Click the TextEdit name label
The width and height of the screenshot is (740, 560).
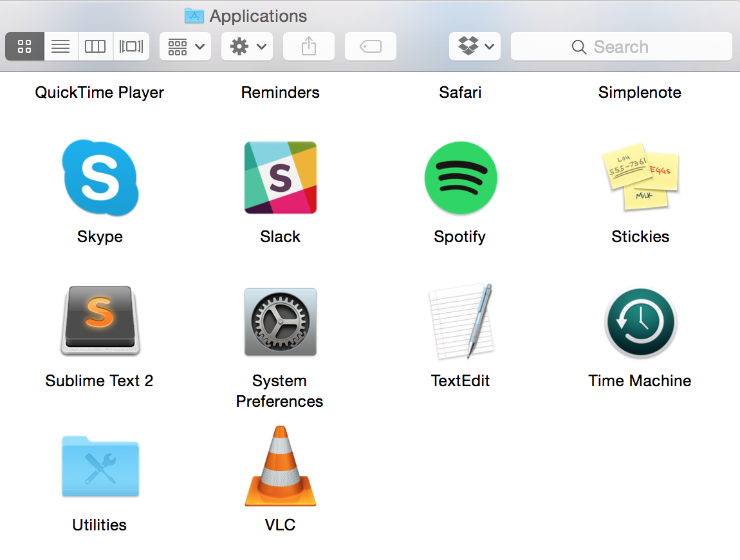tap(460, 380)
